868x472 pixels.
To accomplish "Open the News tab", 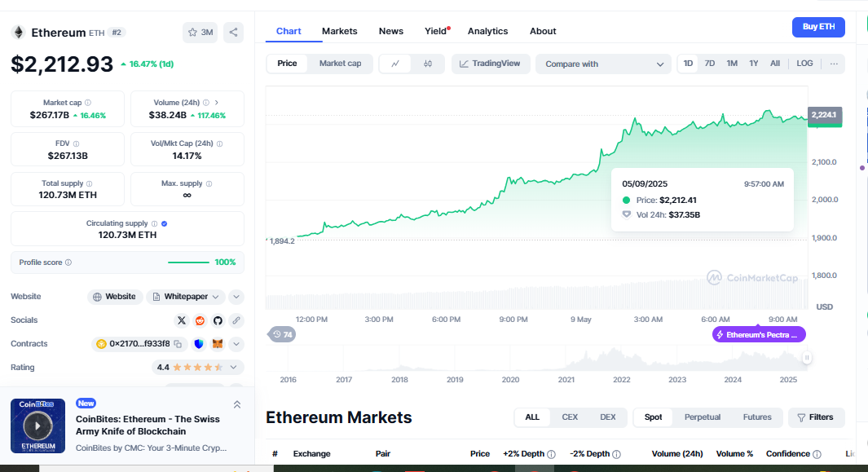I will point(391,32).
